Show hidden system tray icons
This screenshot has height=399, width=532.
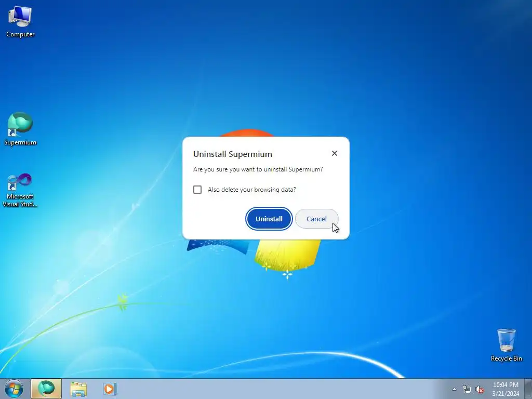[454, 390]
